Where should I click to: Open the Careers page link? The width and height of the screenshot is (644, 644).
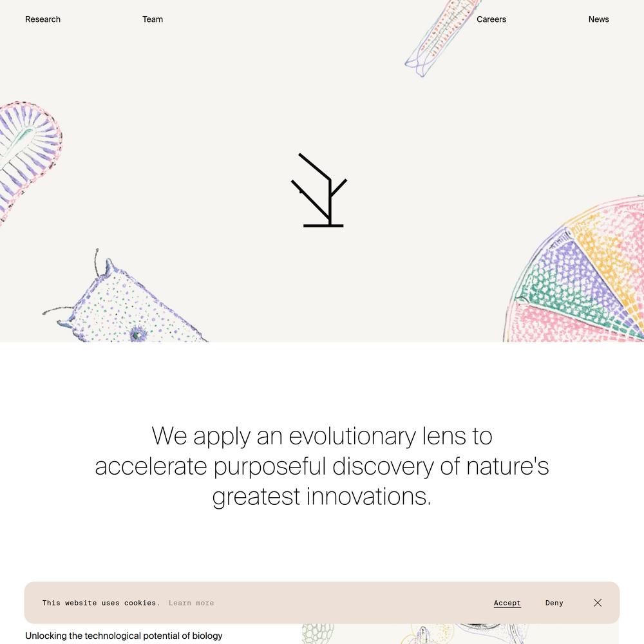point(491,19)
